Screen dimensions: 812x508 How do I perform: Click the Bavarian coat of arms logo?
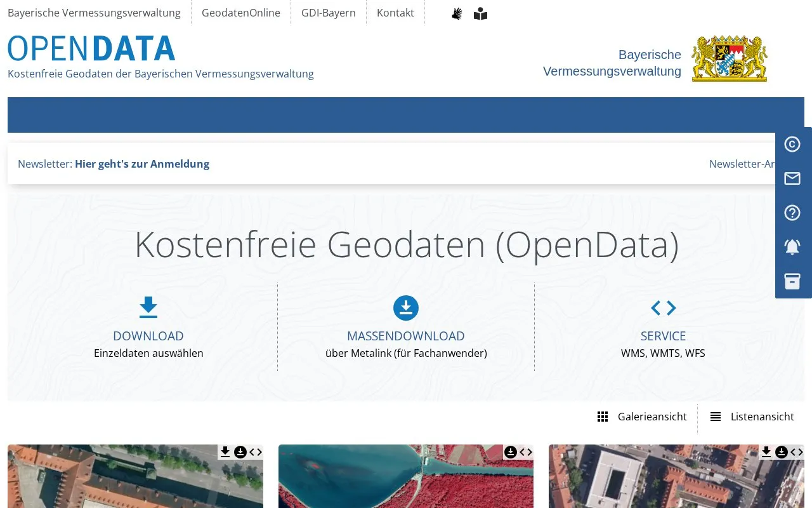click(x=730, y=58)
